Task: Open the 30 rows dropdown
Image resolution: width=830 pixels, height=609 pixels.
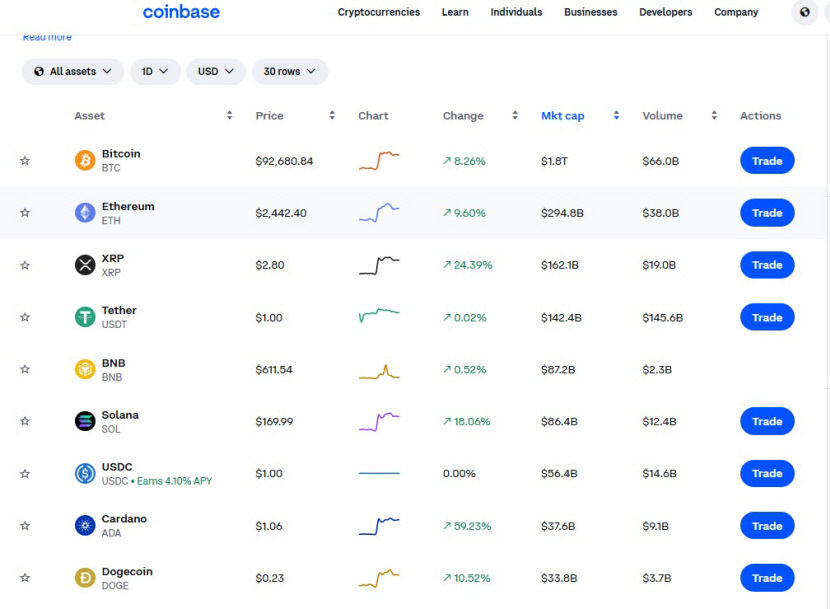Action: 290,71
